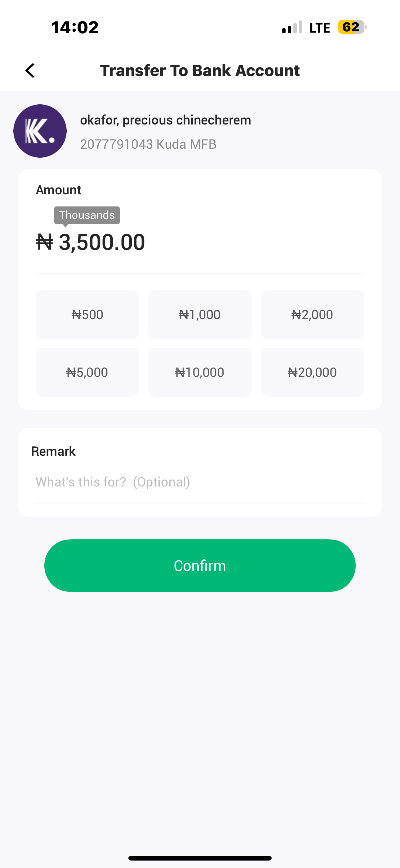Choose the ₦2,000 preset amount
Viewport: 400px width, 868px height.
312,314
